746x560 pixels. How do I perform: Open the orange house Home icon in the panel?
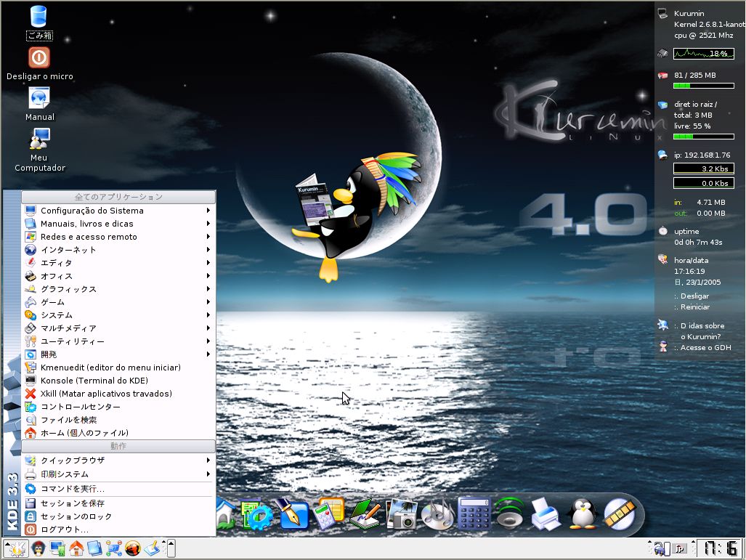click(76, 548)
